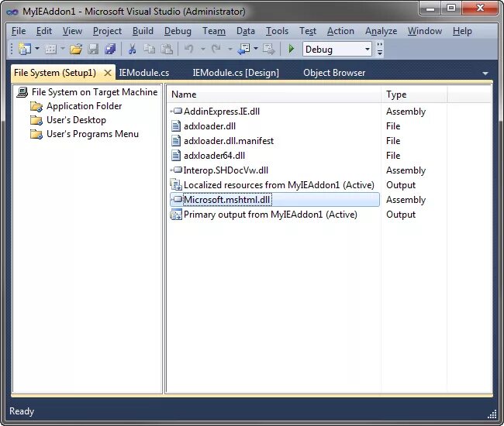504x426 pixels.
Task: Click the Primary output from MyIEAddon1 icon
Action: (x=176, y=215)
